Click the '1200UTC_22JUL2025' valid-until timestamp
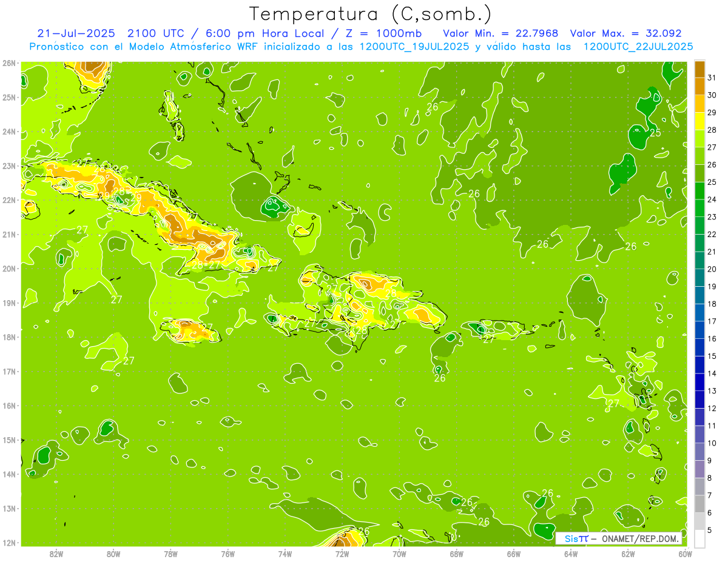Image resolution: width=728 pixels, height=562 pixels. coord(638,46)
